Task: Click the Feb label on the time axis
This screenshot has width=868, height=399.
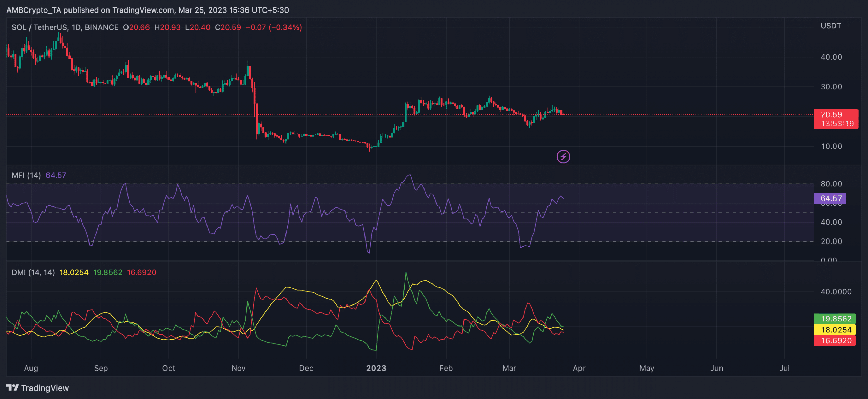Action: click(446, 368)
